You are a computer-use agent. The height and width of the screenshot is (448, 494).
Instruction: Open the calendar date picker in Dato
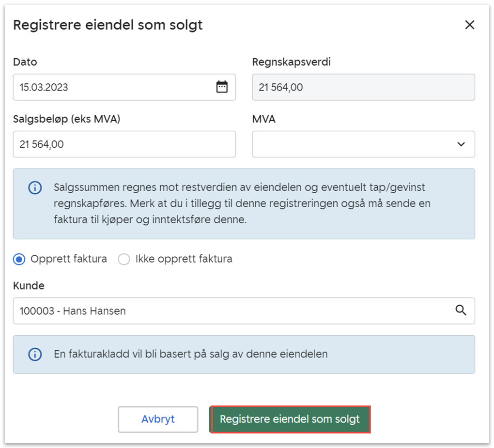(x=222, y=87)
